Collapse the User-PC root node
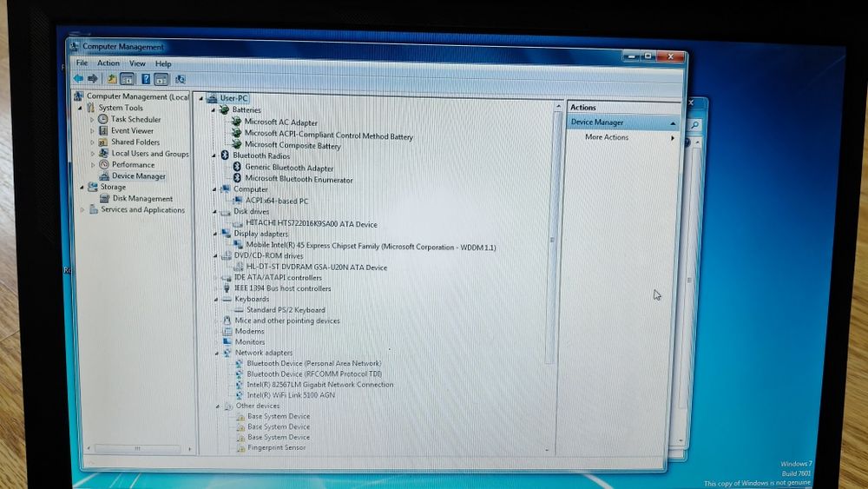This screenshot has height=489, width=868. (x=201, y=98)
